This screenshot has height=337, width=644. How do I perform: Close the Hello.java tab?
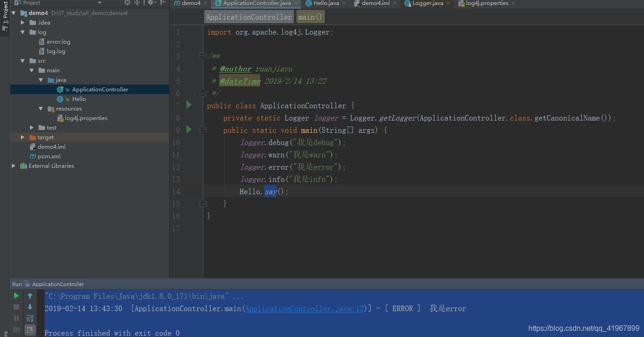pos(344,3)
